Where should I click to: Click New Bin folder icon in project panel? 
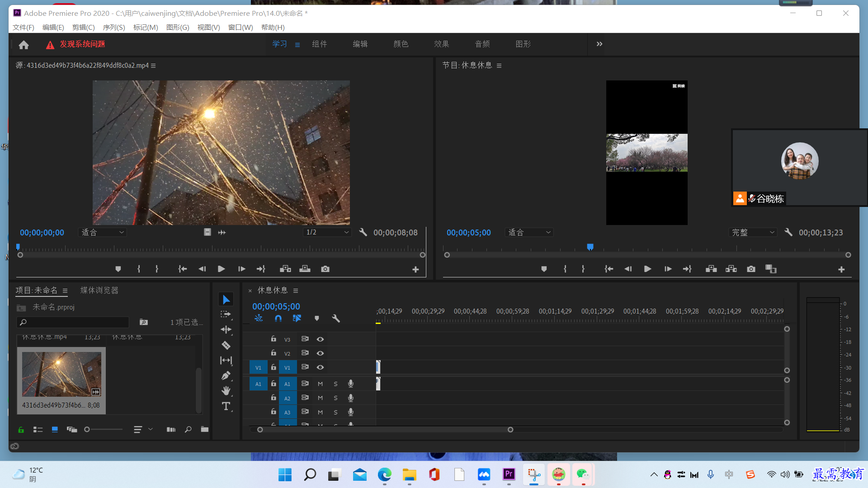205,429
